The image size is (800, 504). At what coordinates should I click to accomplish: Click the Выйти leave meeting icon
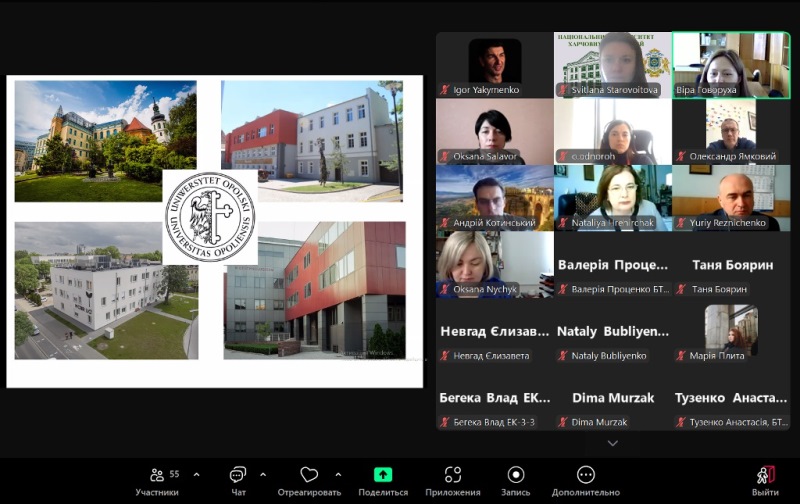coord(765,475)
